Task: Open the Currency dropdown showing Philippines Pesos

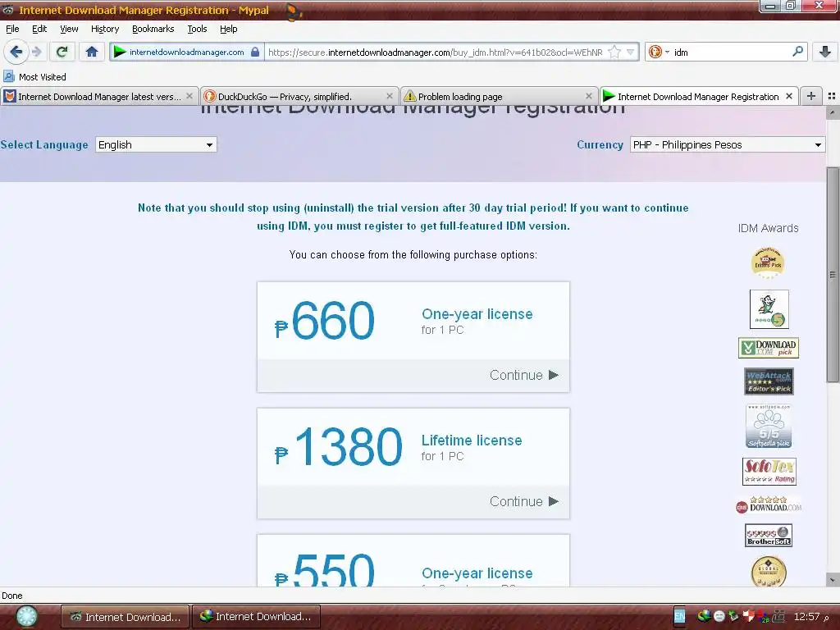Action: 727,144
